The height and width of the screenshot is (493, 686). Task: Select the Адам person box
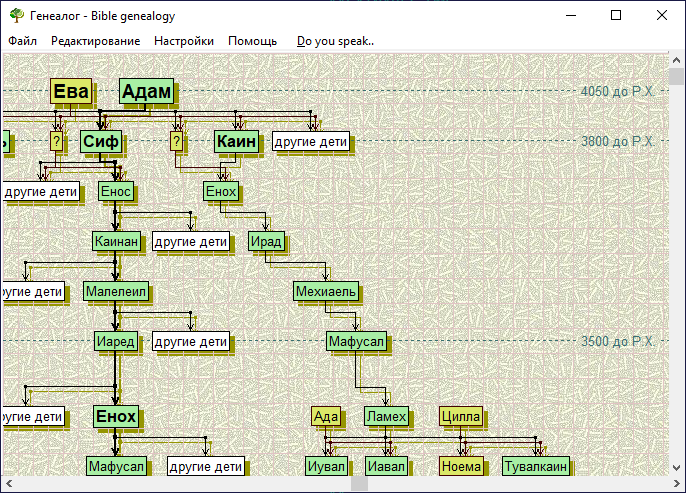[x=147, y=92]
